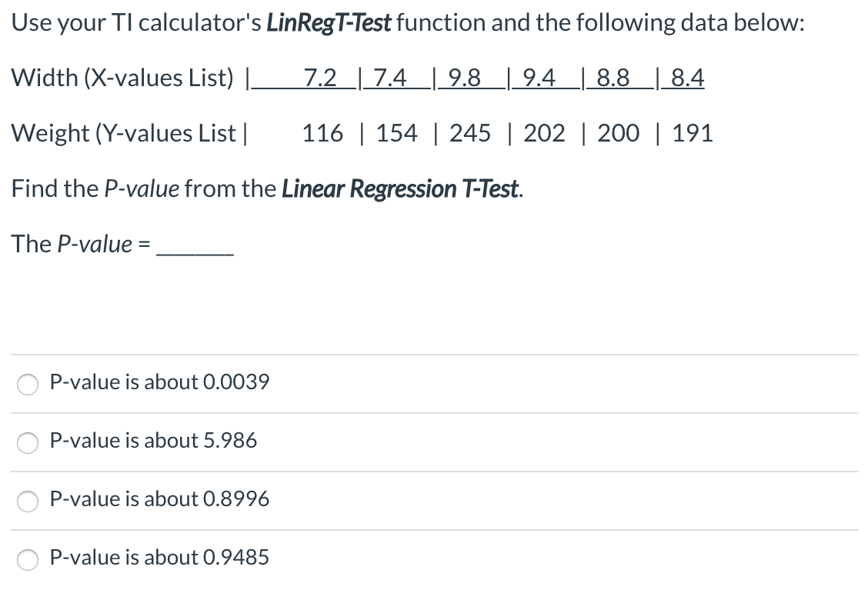
Task: Click the X-value "7.2" in the data list
Action: [321, 77]
